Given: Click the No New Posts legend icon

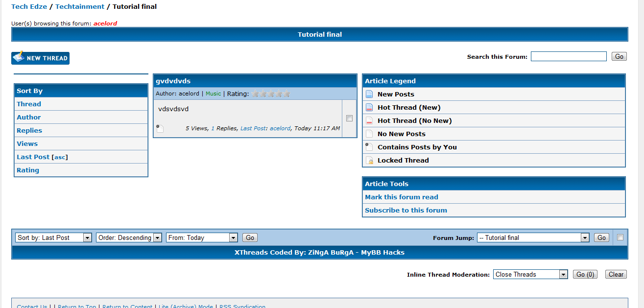Looking at the screenshot, I should [x=369, y=134].
